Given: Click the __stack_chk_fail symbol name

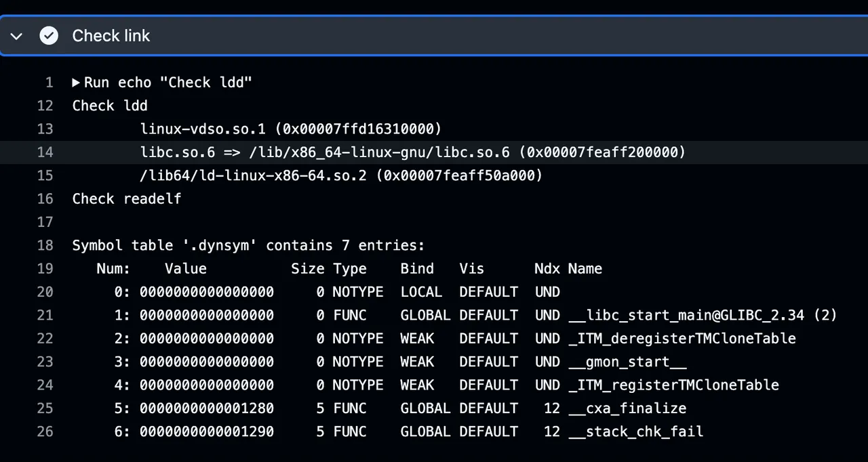Looking at the screenshot, I should (x=635, y=432).
